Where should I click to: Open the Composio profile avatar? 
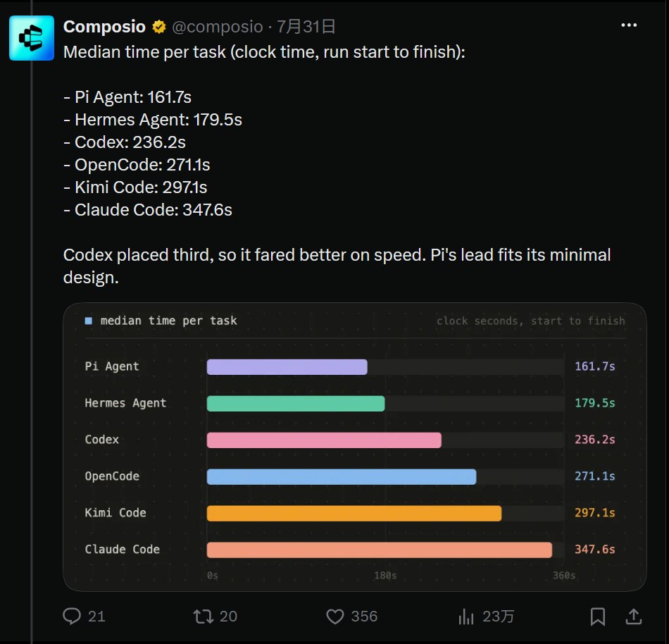tap(32, 38)
